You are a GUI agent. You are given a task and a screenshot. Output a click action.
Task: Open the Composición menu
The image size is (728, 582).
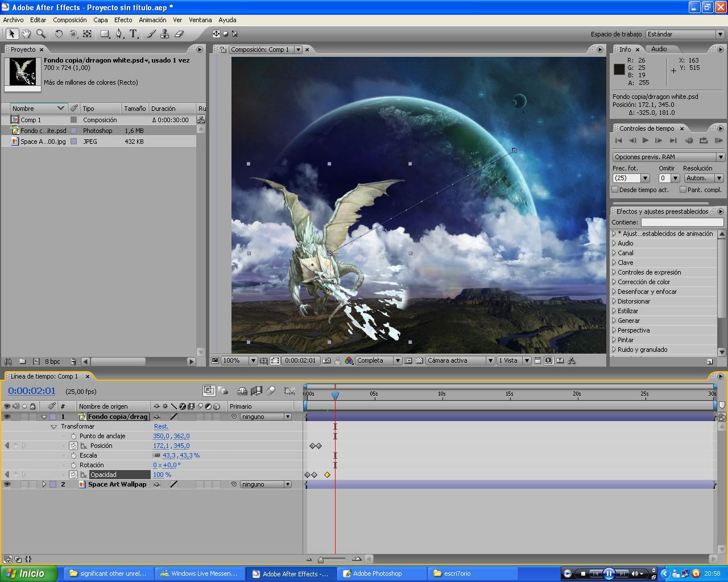(x=70, y=20)
